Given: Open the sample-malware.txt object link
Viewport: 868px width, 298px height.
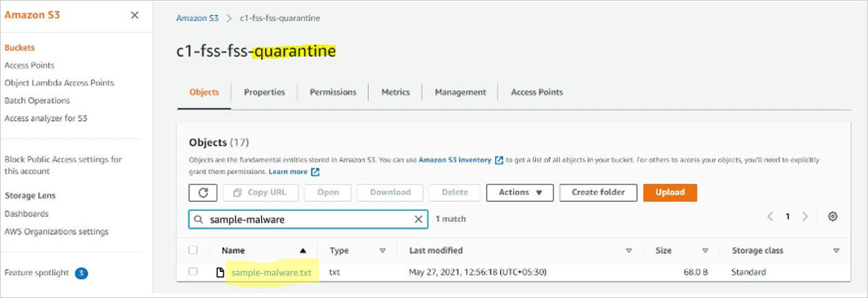Looking at the screenshot, I should (271, 273).
